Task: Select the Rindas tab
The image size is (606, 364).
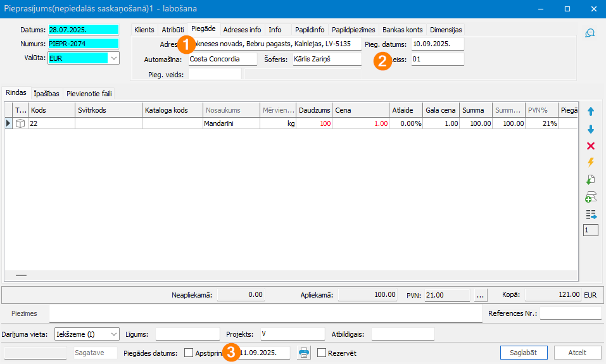Action: (x=16, y=92)
